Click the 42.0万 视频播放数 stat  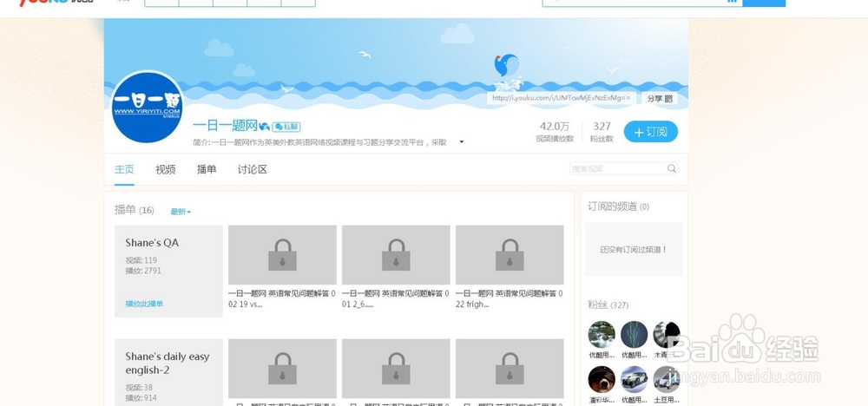(x=555, y=132)
